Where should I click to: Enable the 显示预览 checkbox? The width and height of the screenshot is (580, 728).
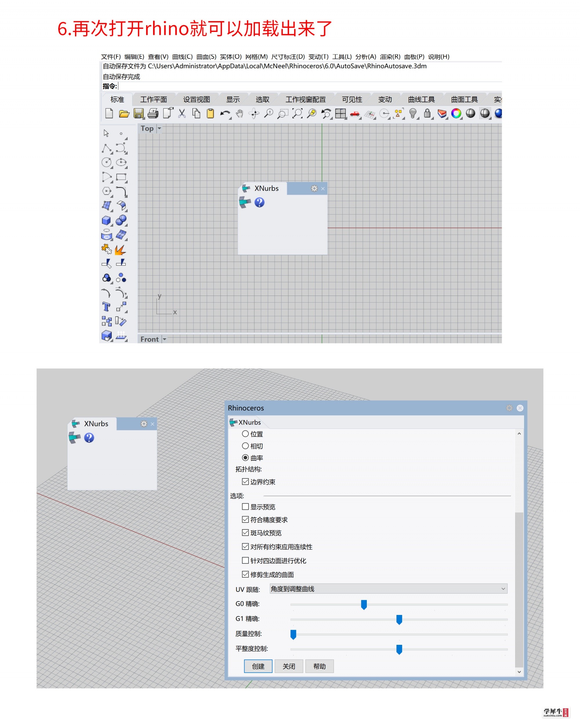click(x=245, y=507)
